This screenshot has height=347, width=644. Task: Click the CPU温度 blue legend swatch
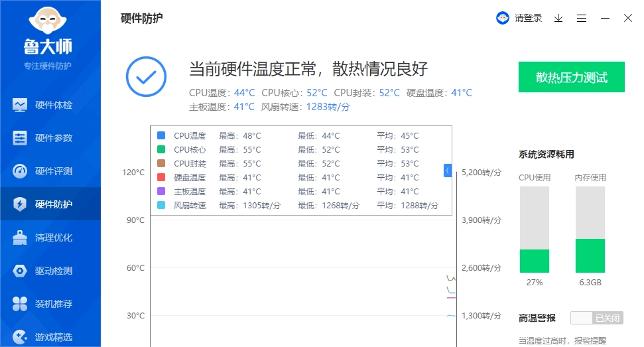click(161, 135)
